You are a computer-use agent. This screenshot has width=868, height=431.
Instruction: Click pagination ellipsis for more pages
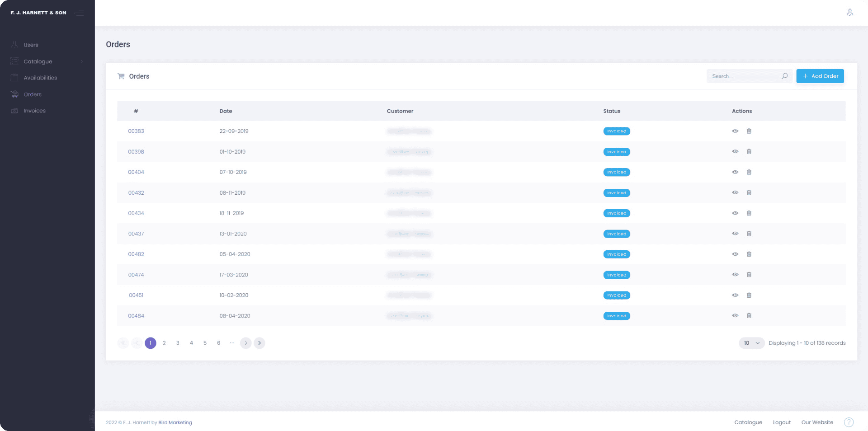pyautogui.click(x=232, y=343)
